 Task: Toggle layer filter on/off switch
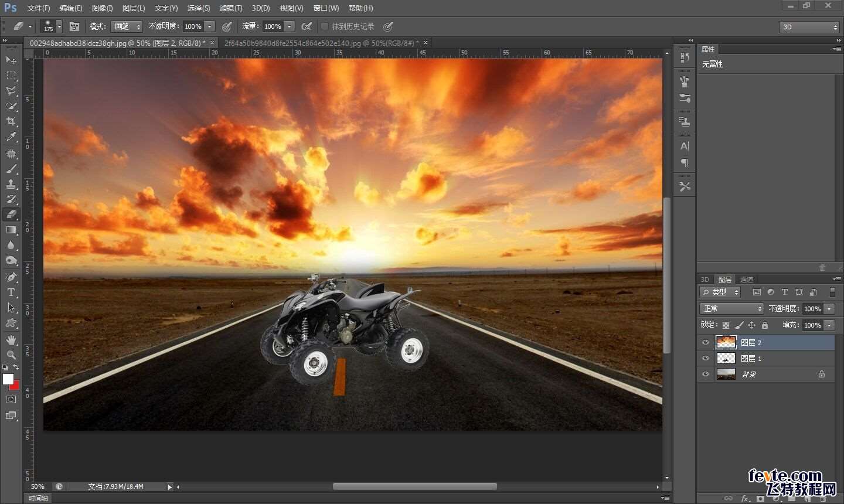(x=832, y=292)
